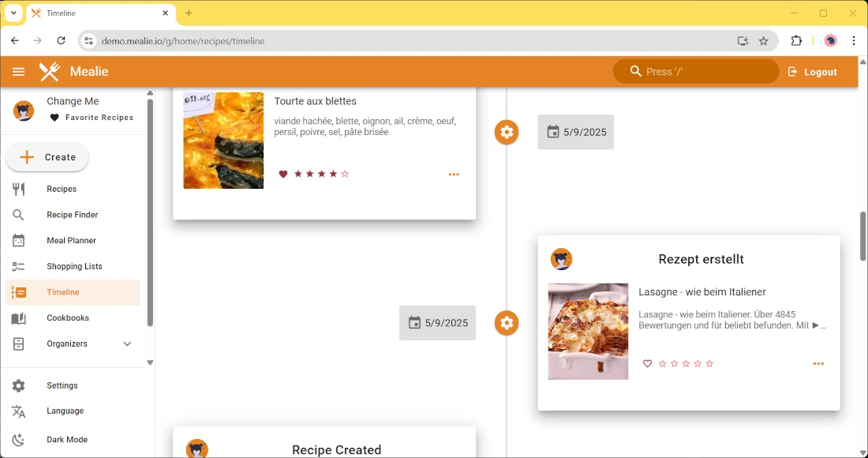Open a new browser tab

pyautogui.click(x=189, y=13)
